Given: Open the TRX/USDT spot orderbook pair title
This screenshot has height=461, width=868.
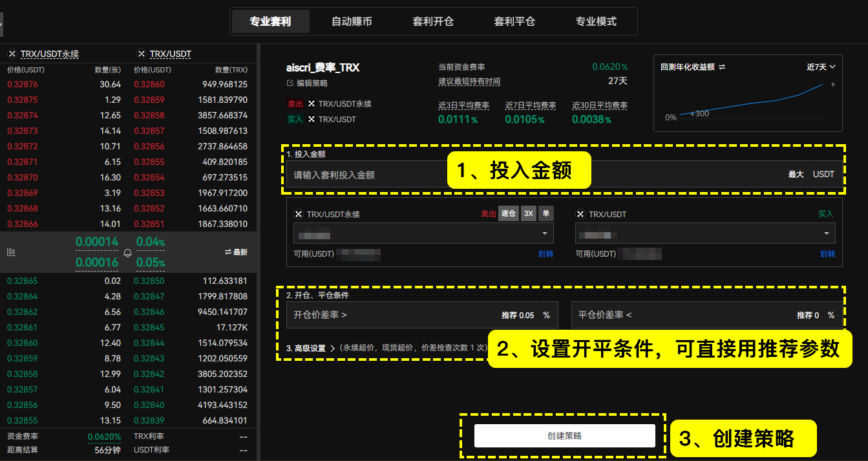Looking at the screenshot, I should [170, 54].
